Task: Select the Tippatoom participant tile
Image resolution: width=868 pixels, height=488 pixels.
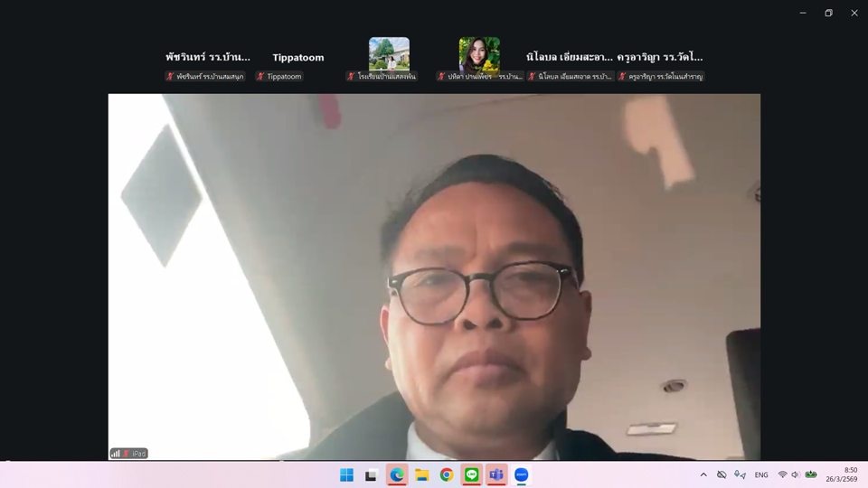Action: point(298,58)
